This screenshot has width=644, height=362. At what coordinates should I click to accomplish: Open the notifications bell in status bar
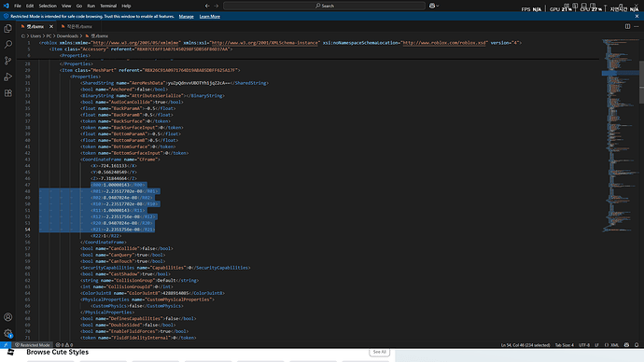tap(637, 345)
